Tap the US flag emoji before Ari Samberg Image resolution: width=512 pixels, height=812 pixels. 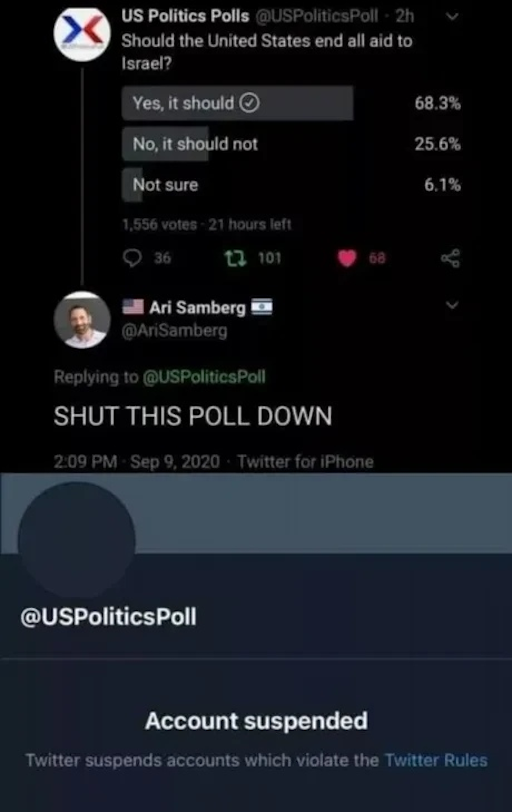coord(133,307)
